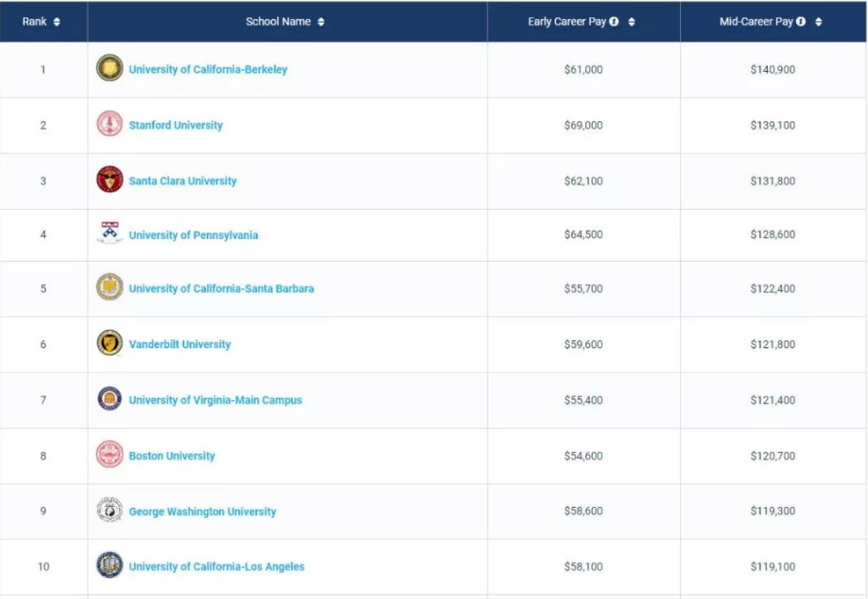
Task: Open George Washington University link
Action: (202, 511)
